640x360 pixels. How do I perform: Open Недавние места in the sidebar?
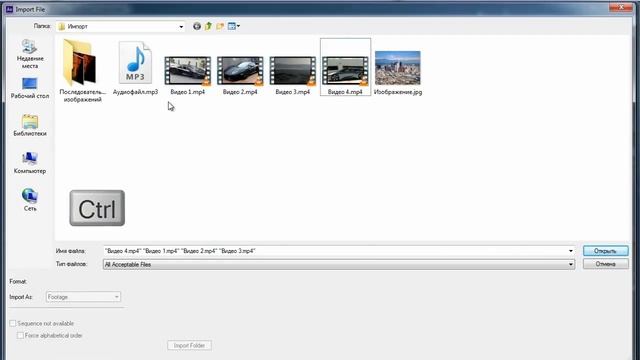point(29,54)
